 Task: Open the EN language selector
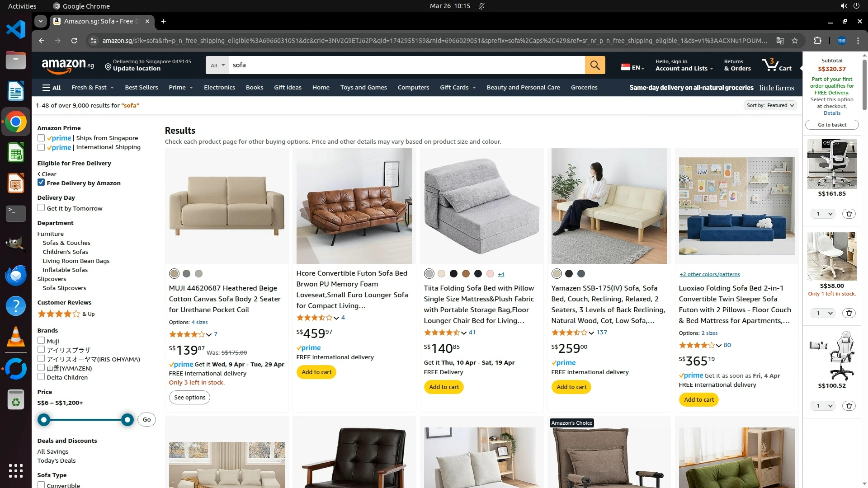coord(633,67)
